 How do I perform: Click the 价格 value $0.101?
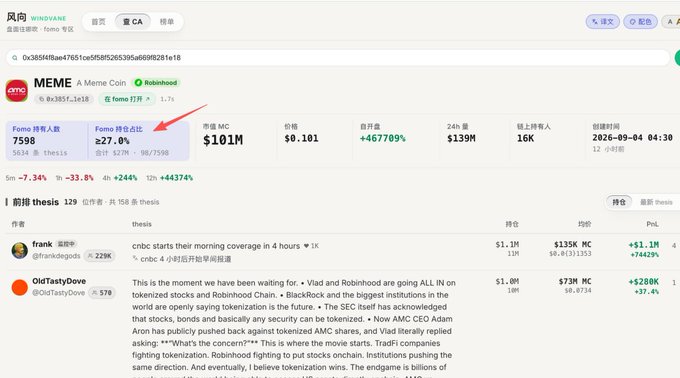[301, 138]
